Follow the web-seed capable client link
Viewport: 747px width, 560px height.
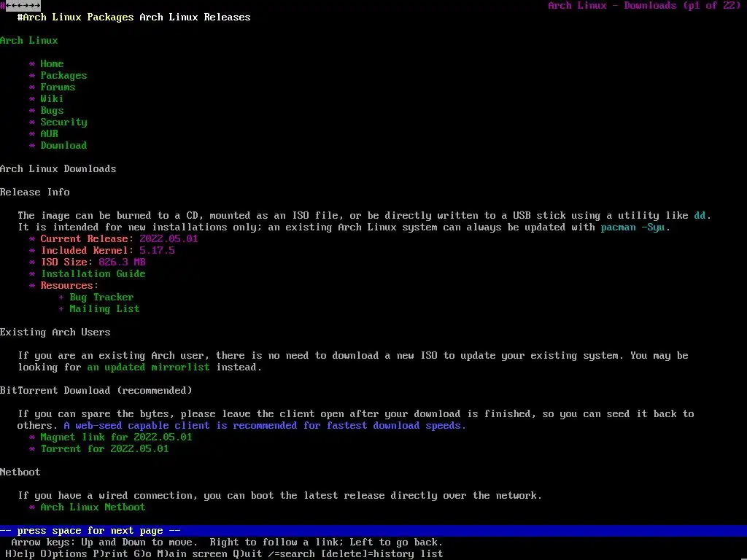click(264, 425)
